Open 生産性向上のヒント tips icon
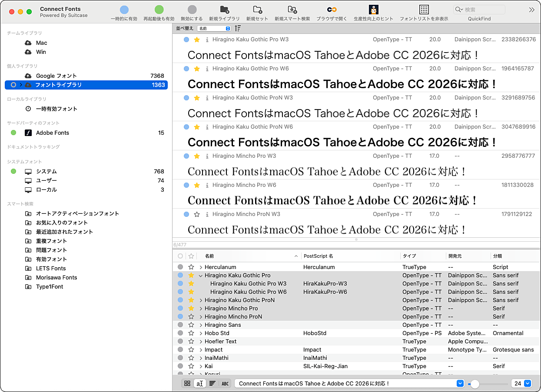The width and height of the screenshot is (541, 392). tap(373, 10)
